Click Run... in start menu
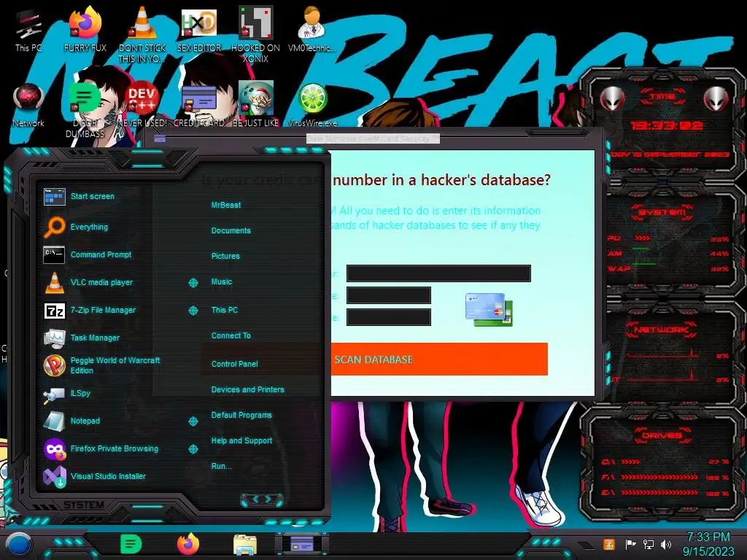747x560 pixels. [221, 466]
